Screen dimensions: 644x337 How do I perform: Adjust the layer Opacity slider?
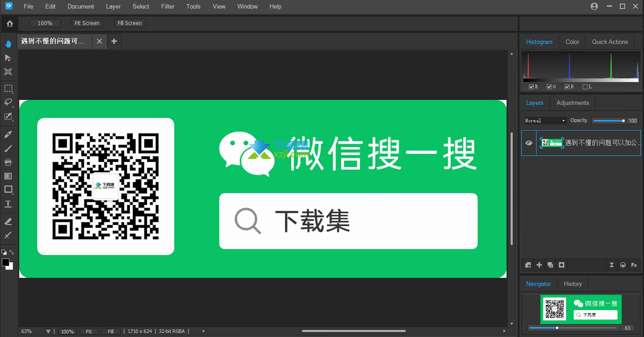(608, 121)
